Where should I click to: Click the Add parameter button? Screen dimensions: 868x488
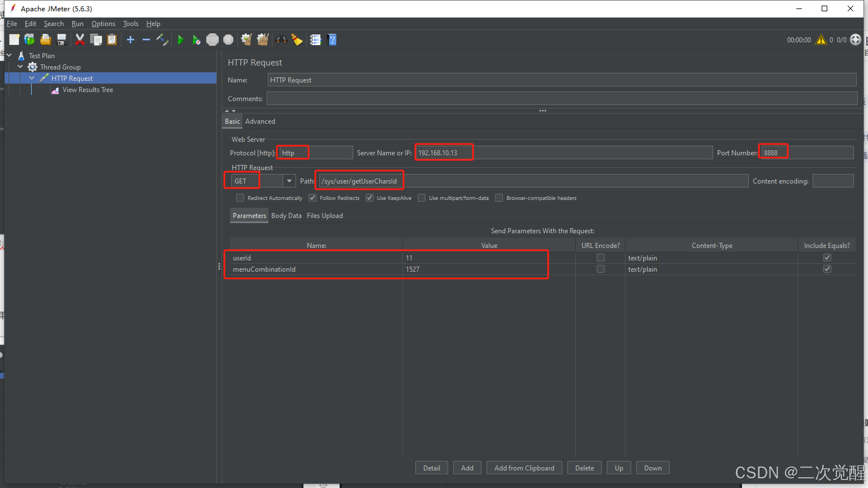pyautogui.click(x=467, y=468)
